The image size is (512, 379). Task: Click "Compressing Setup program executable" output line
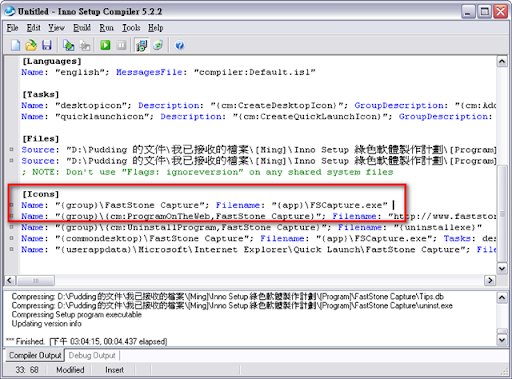[x=77, y=315]
